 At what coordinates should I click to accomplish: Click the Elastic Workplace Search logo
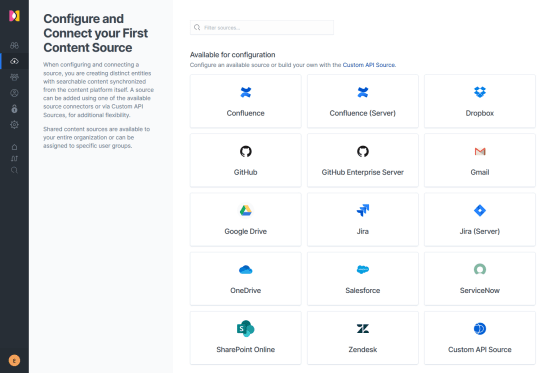click(14, 16)
